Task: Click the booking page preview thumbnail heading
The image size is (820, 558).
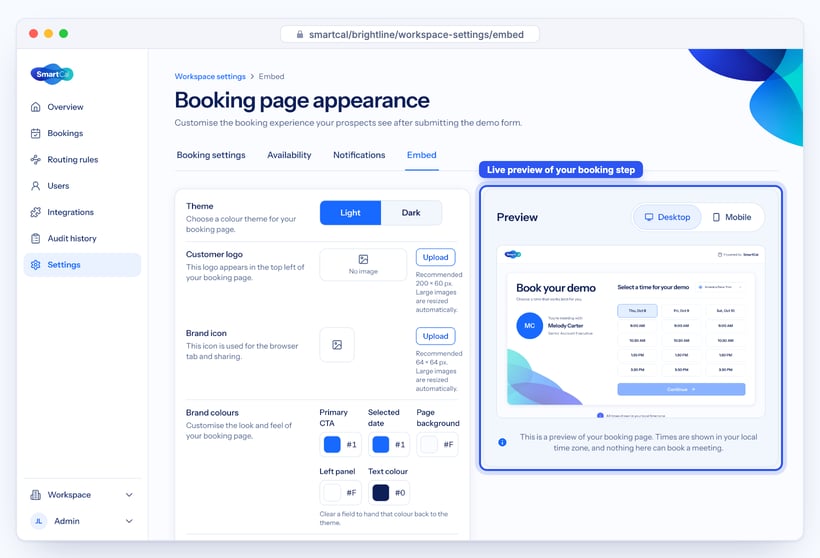Action: [x=556, y=288]
